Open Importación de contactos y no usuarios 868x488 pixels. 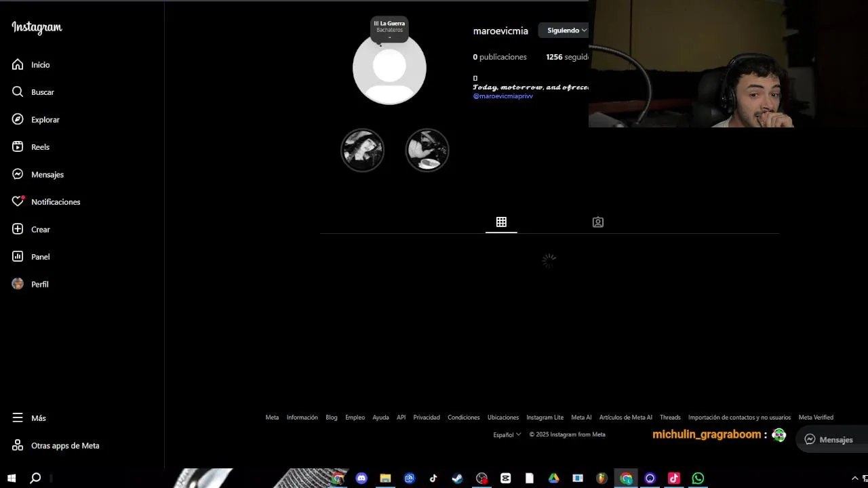739,418
